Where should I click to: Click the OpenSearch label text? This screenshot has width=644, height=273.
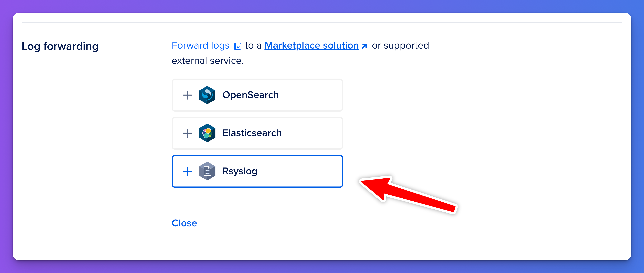coord(250,95)
